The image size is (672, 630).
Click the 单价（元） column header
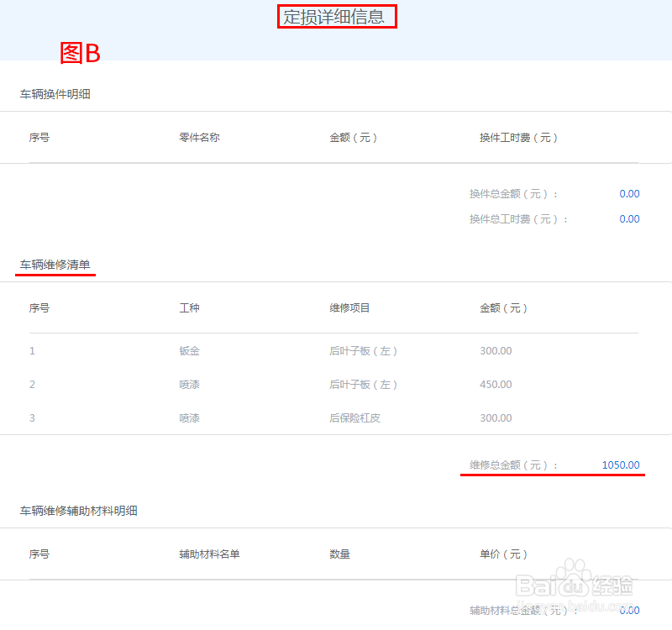point(503,554)
